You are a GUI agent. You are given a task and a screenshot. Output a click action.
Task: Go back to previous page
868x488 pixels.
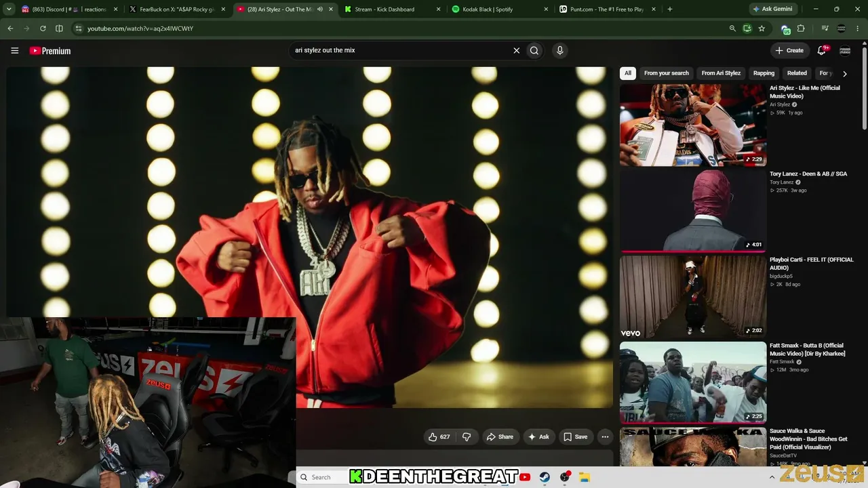click(x=10, y=28)
